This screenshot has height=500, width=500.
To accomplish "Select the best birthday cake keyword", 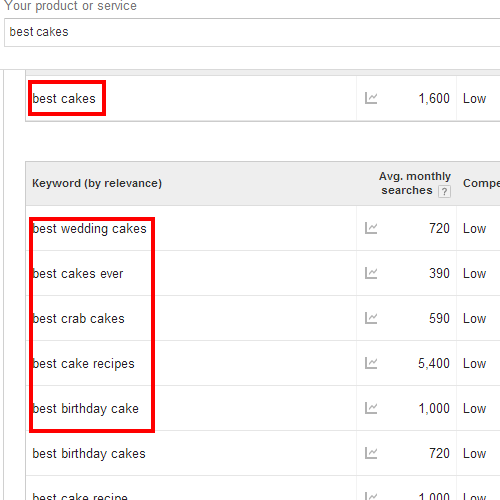I will (85, 409).
